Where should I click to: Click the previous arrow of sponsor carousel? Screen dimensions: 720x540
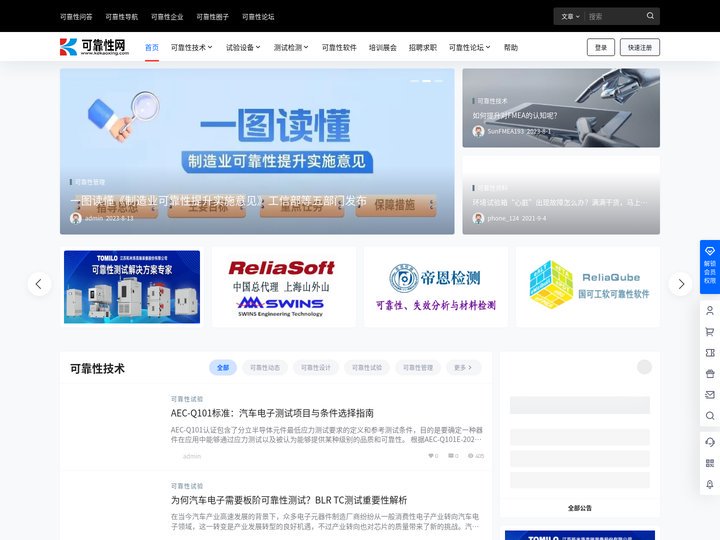pyautogui.click(x=39, y=284)
